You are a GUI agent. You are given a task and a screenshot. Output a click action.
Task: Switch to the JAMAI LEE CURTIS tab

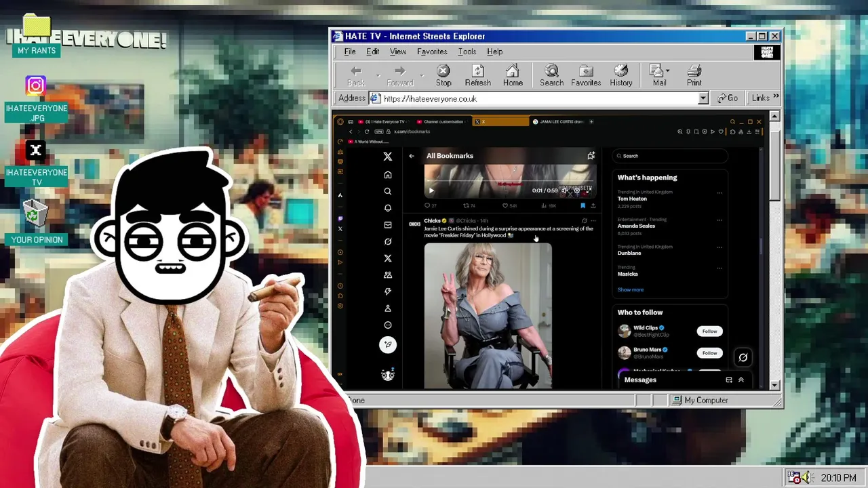coord(558,122)
